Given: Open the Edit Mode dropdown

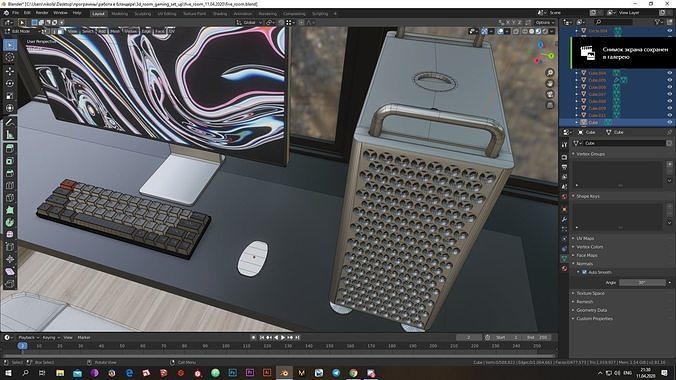Looking at the screenshot, I should 22,31.
